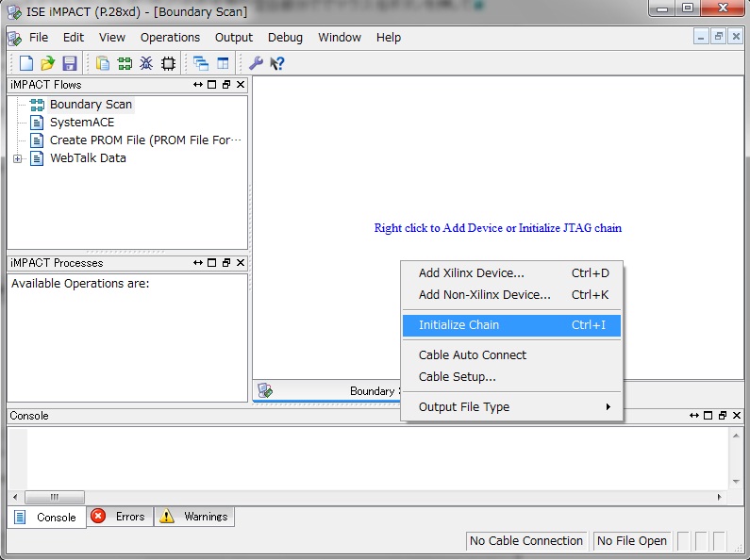Click Console scroll-right arrow

coord(720,497)
